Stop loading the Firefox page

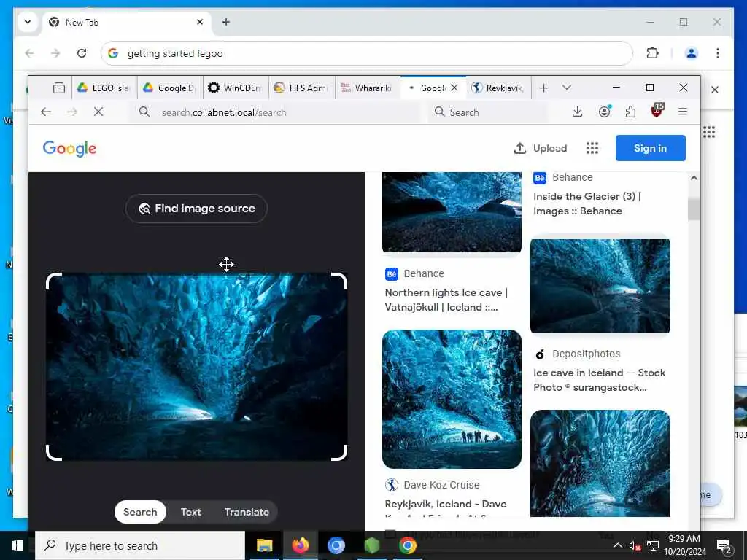(98, 112)
